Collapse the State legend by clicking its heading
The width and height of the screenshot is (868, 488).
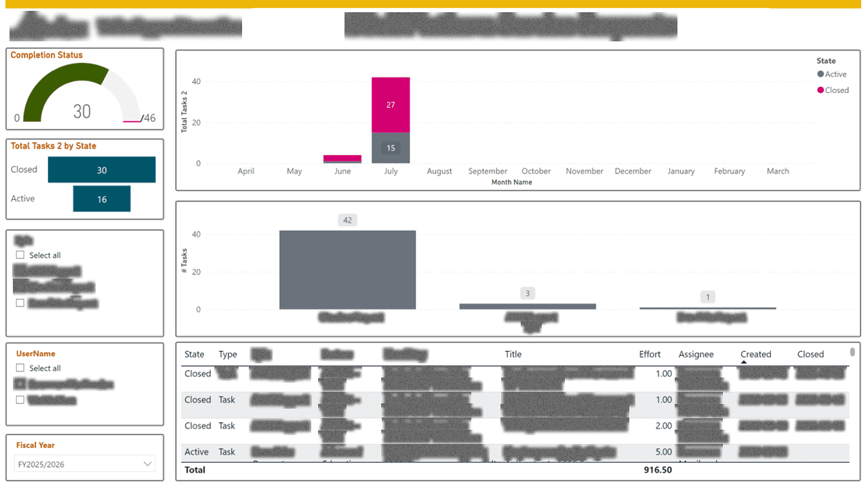(x=826, y=61)
